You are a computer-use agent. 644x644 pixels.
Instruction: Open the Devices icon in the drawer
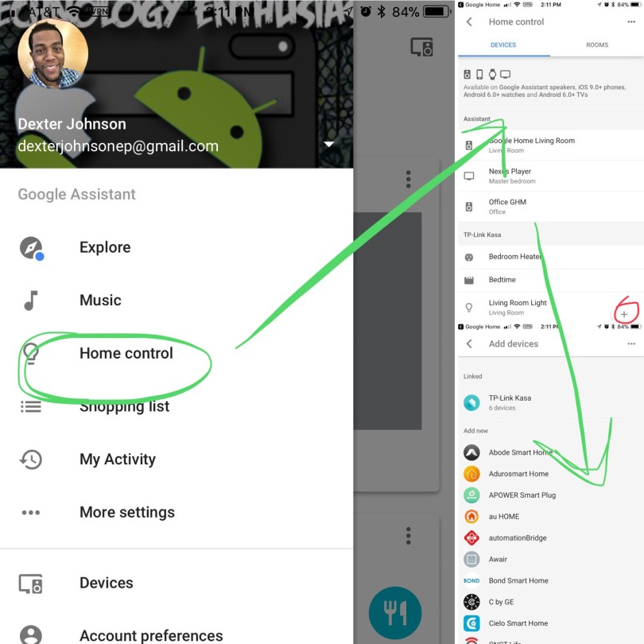[31, 583]
